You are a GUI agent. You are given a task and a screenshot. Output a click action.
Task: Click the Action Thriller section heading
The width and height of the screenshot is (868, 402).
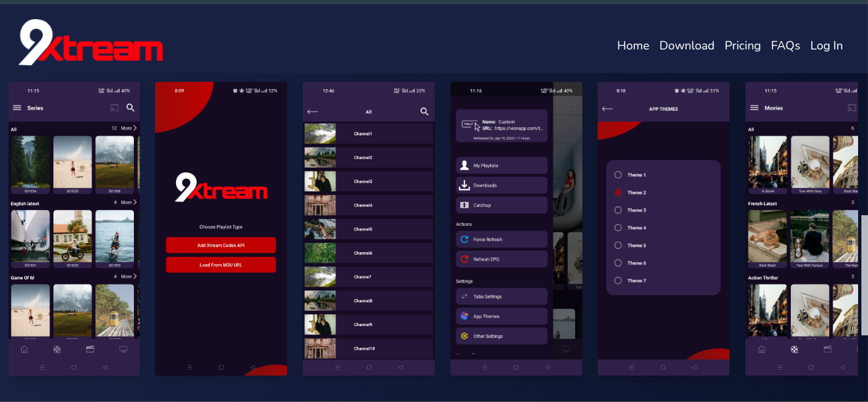(x=764, y=278)
